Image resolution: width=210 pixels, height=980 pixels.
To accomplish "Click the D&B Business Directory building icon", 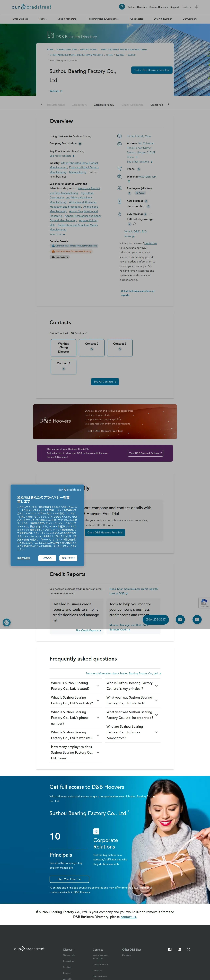I will [x=50, y=35].
